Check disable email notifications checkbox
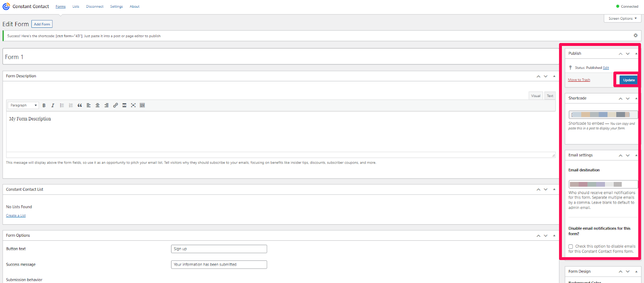The height and width of the screenshot is (283, 644). (571, 246)
